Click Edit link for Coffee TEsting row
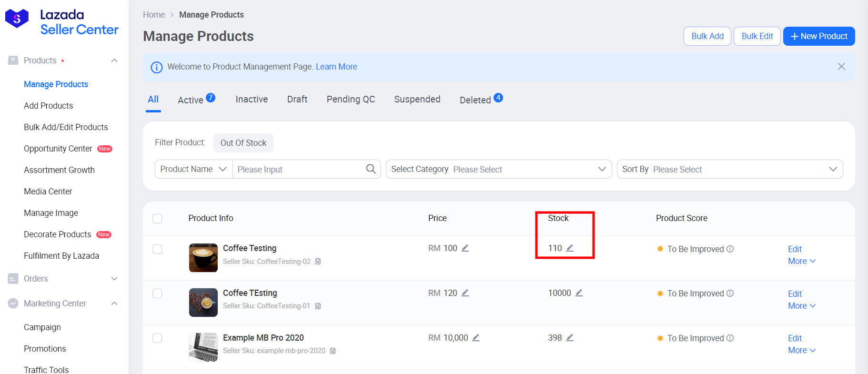This screenshot has height=374, width=868. pyautogui.click(x=795, y=294)
